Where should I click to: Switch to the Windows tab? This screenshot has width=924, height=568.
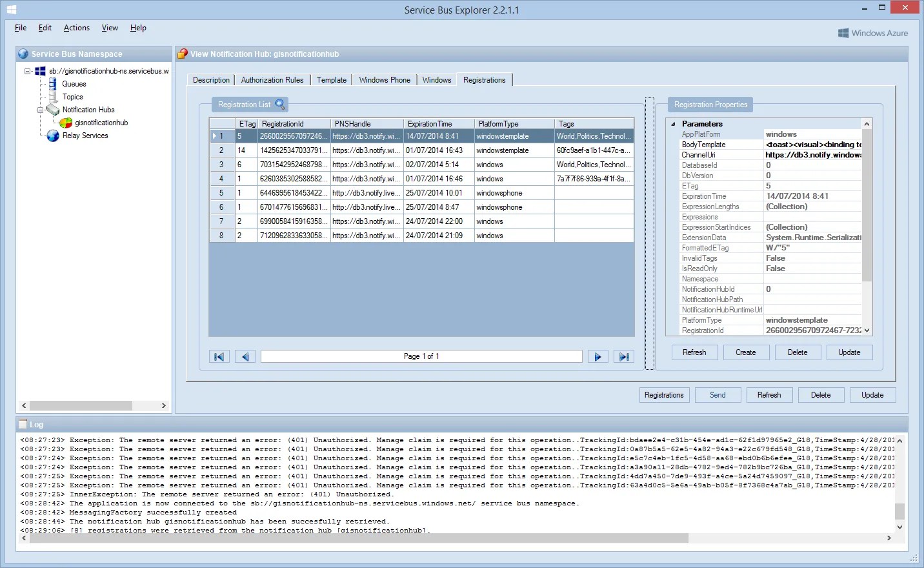[x=437, y=80]
